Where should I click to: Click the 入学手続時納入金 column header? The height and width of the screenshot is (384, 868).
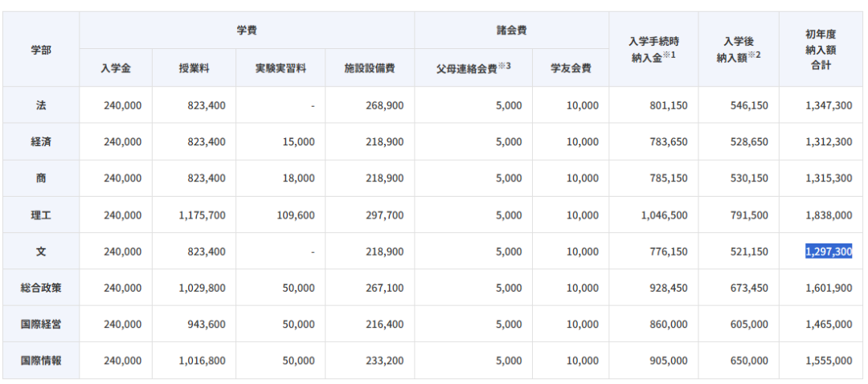point(652,48)
